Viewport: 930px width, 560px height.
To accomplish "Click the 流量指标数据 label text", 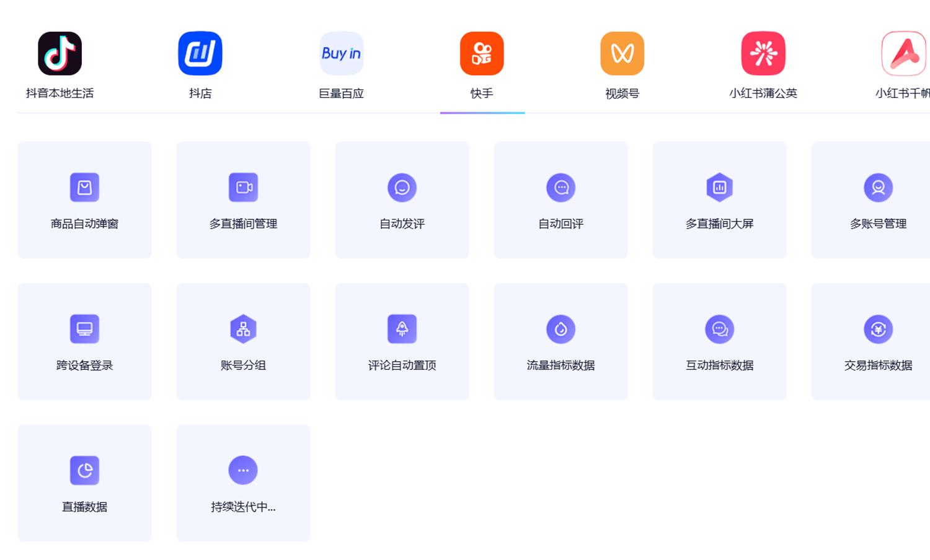I will pyautogui.click(x=560, y=365).
